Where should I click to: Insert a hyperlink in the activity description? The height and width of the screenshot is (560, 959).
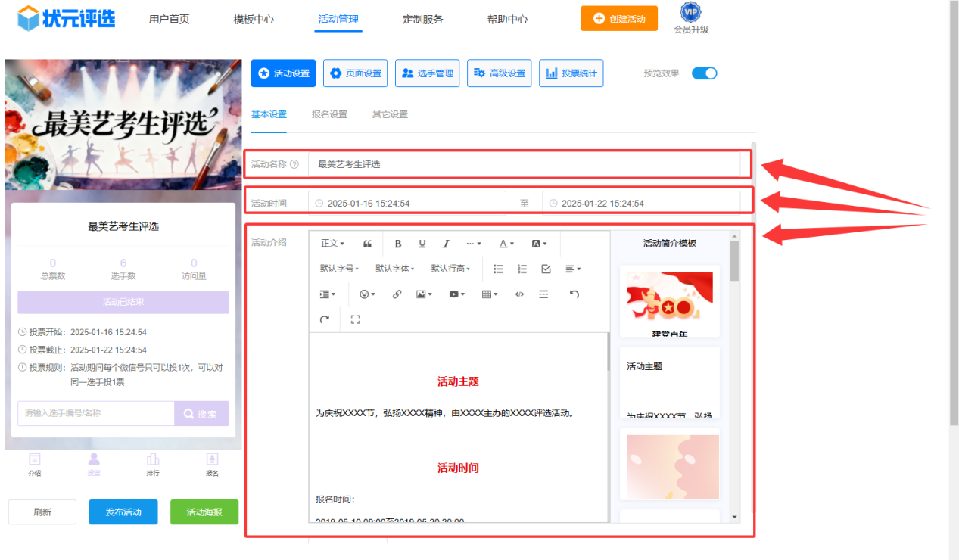point(397,294)
